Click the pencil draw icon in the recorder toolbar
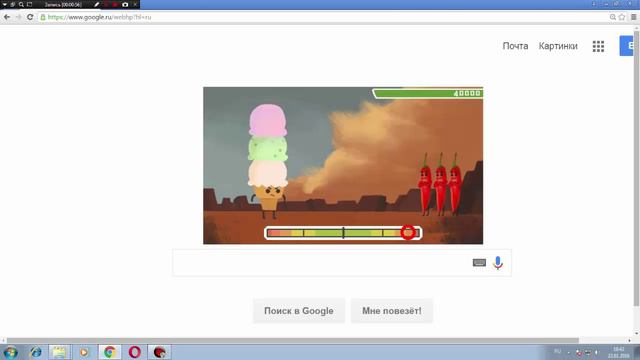The width and height of the screenshot is (640, 360). (97, 4)
